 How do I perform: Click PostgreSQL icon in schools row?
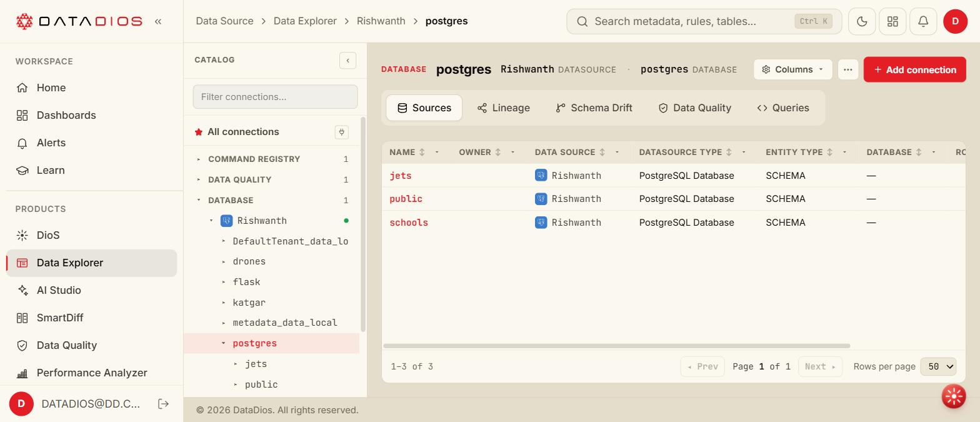click(x=541, y=223)
